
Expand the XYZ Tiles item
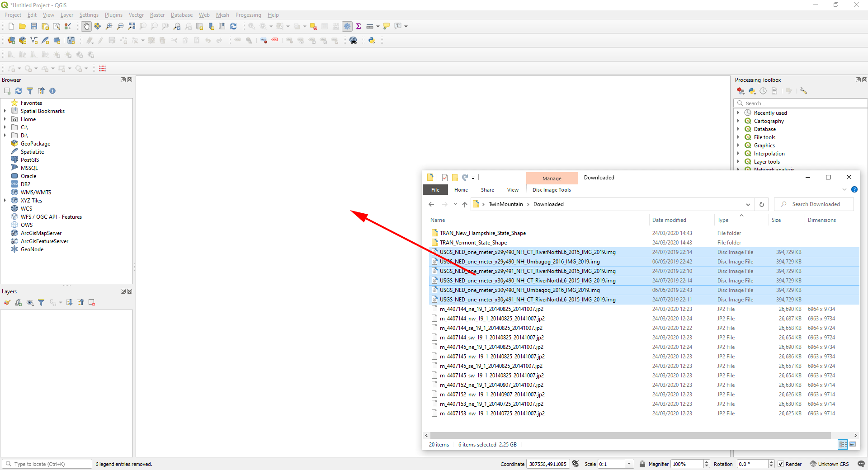[5, 200]
